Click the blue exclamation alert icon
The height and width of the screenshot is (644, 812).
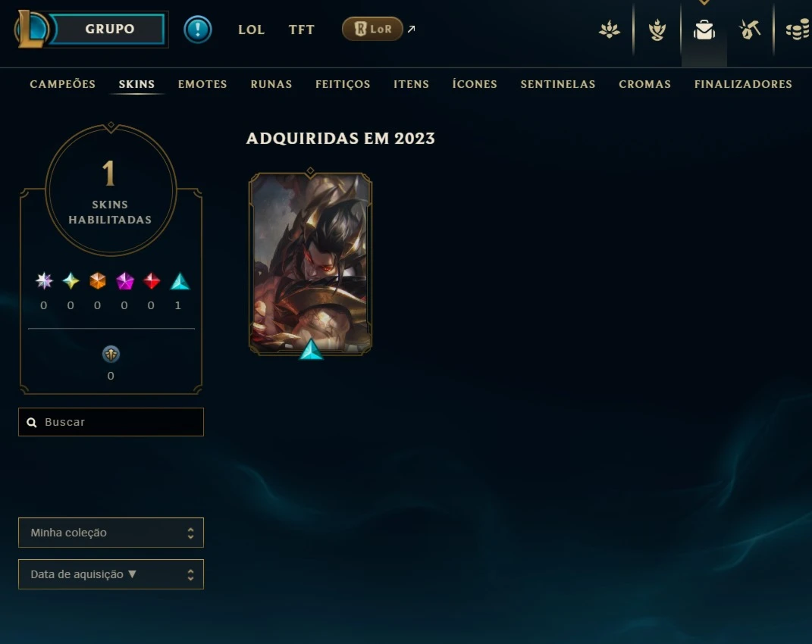(x=198, y=29)
